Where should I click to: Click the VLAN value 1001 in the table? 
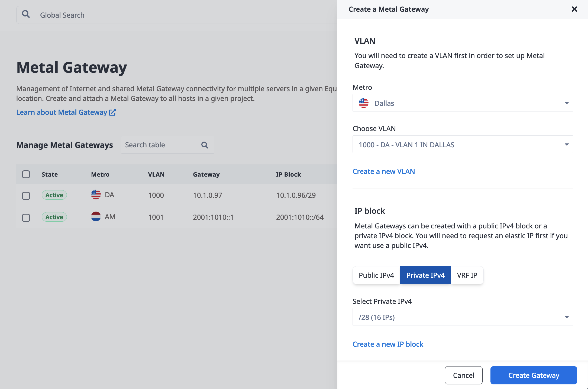point(156,217)
